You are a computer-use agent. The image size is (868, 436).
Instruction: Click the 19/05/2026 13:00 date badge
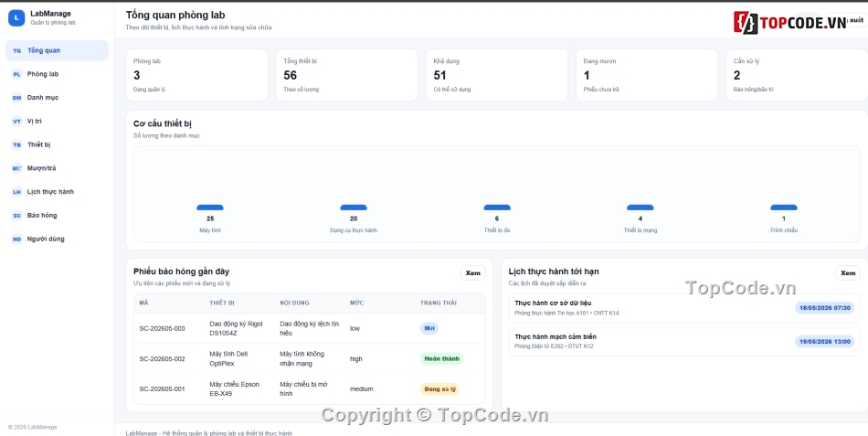[824, 341]
